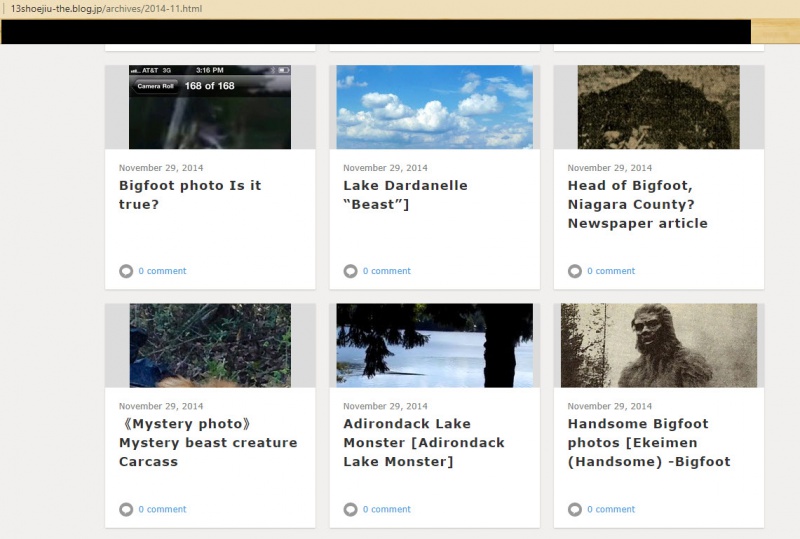Open 'Head of Bigfoot, Niagara County?' article
The width and height of the screenshot is (800, 539).
[x=637, y=204]
